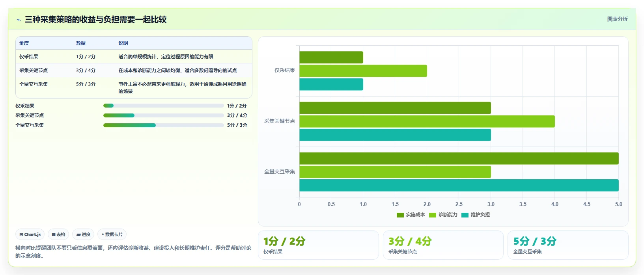Click the 全量交互采集 label on the chart y-axis
644x275 pixels.
(x=280, y=172)
